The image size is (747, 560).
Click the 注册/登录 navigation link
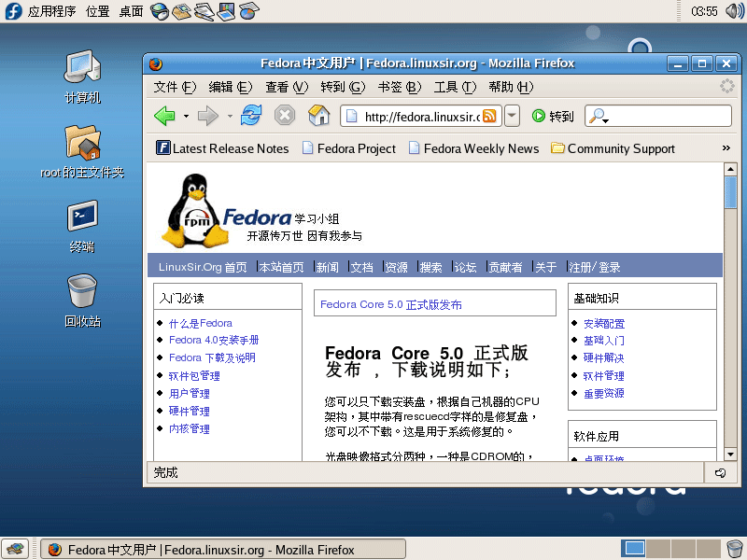595,267
